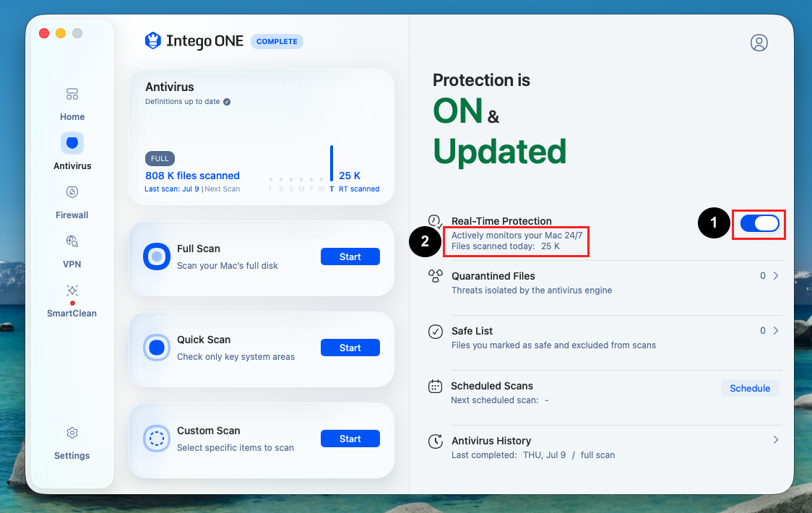Click the user account profile icon

tap(759, 43)
